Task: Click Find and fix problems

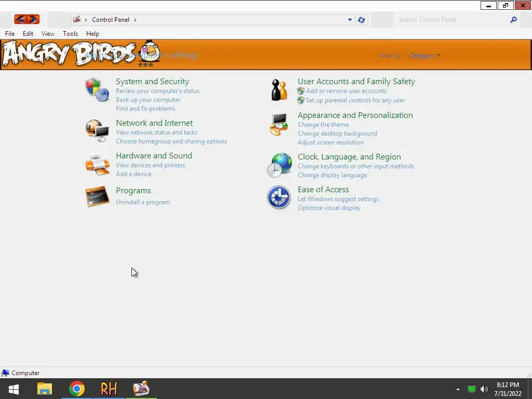Action: click(145, 109)
